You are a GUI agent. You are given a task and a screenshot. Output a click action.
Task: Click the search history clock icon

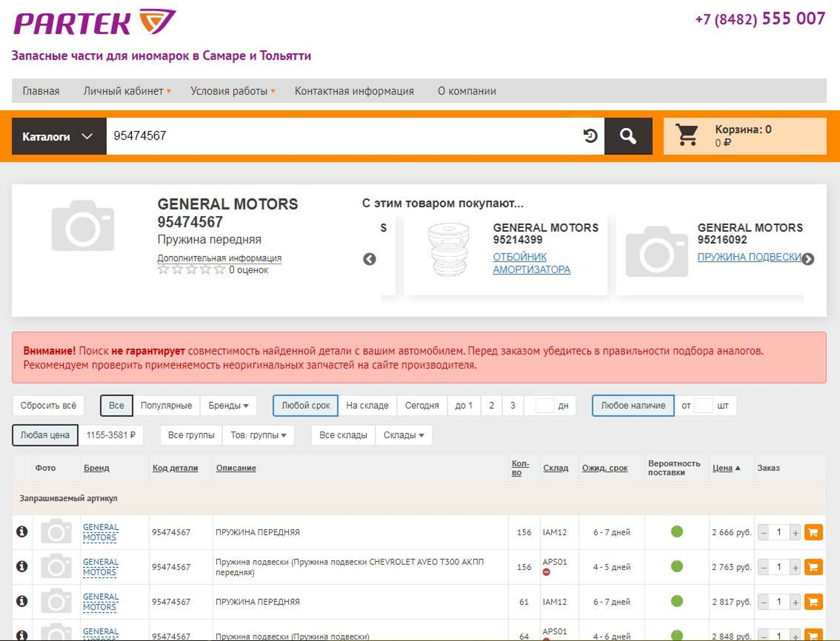point(590,136)
